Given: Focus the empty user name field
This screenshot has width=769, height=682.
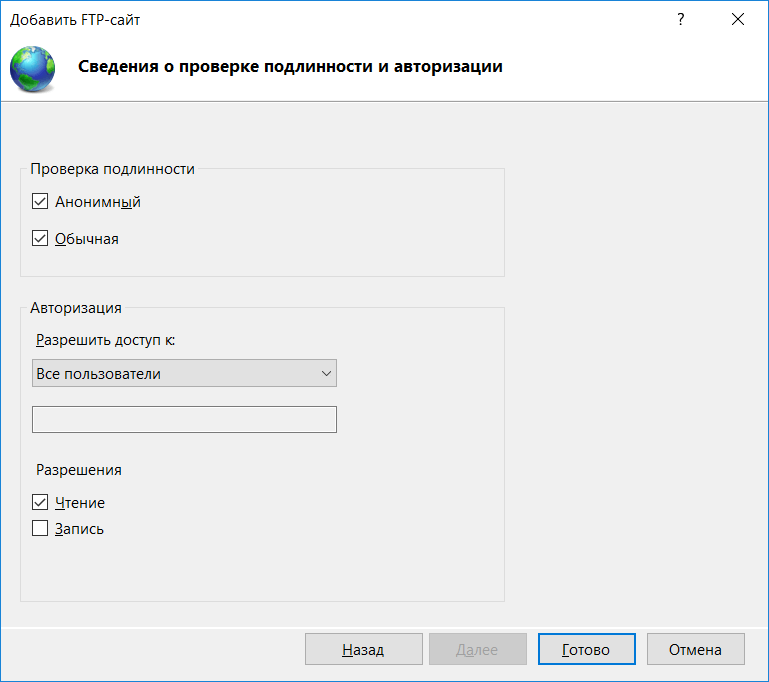Looking at the screenshot, I should (x=184, y=419).
